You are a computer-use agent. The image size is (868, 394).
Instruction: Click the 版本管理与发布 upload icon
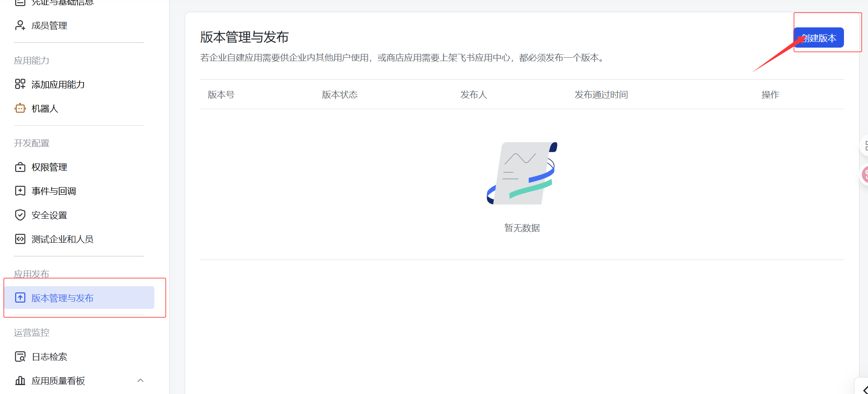coord(20,298)
